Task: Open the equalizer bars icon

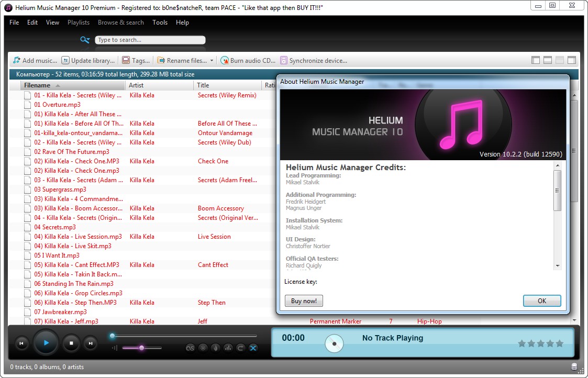Action: [228, 348]
